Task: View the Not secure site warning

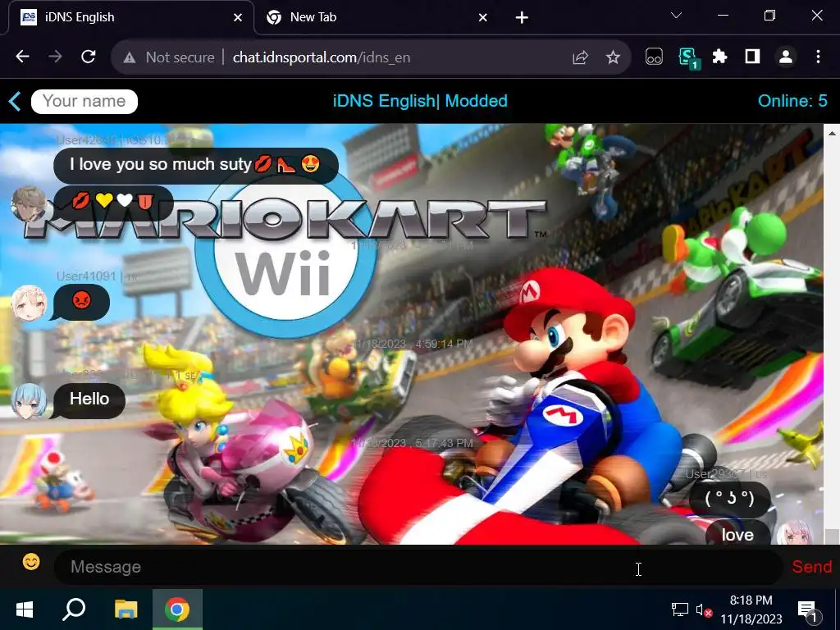Action: coord(169,57)
